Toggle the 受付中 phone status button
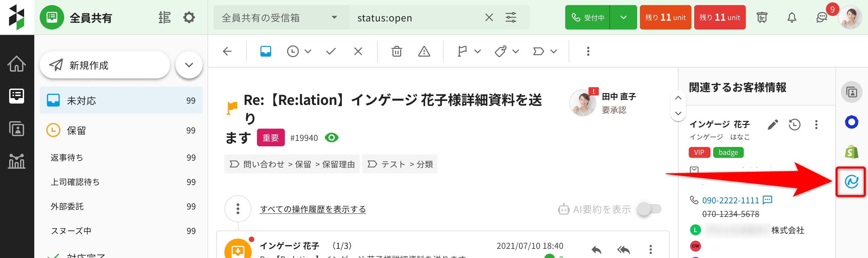 click(x=588, y=17)
